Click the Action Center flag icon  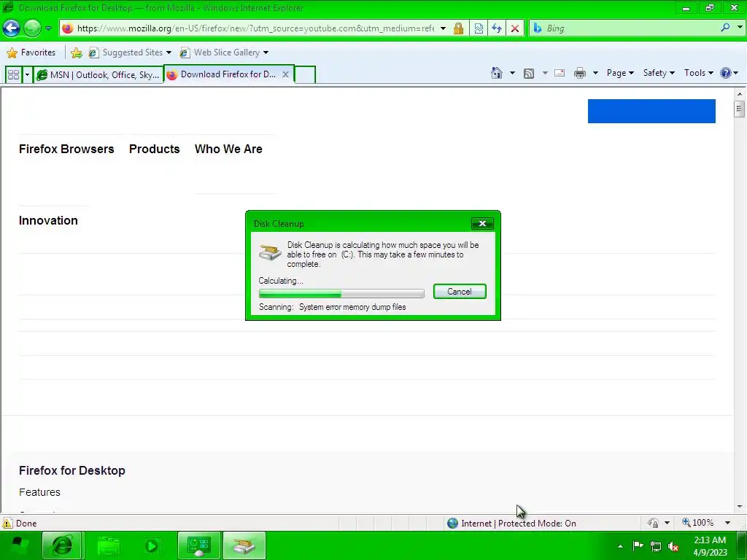[x=638, y=546]
